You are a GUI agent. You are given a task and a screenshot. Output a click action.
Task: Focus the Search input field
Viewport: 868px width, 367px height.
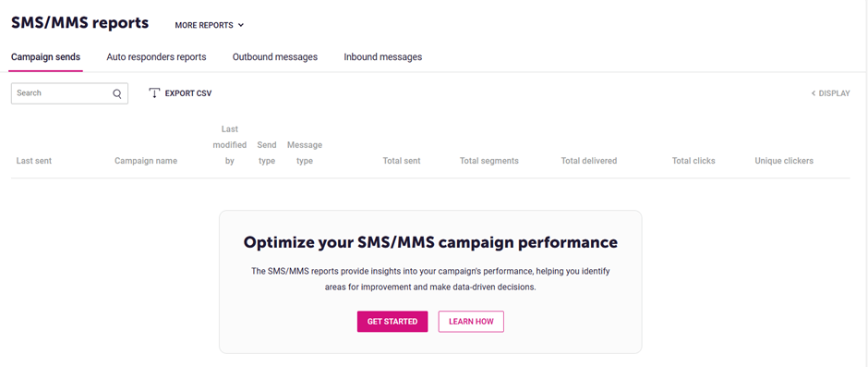[70, 93]
